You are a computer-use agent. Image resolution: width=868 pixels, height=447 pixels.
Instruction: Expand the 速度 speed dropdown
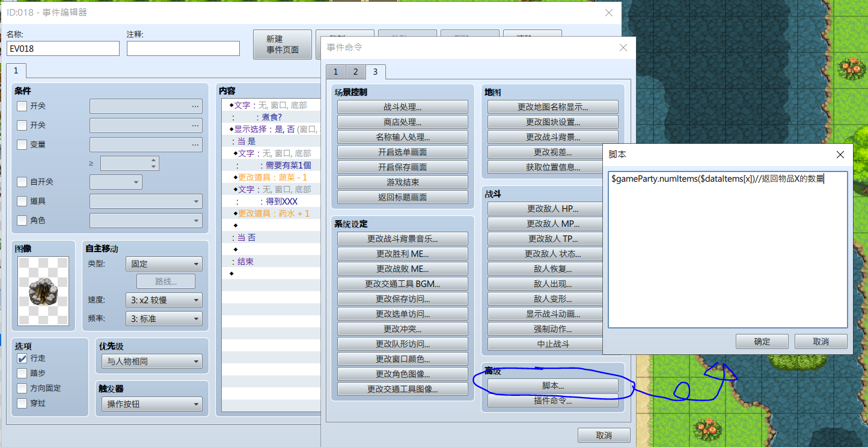tap(164, 300)
